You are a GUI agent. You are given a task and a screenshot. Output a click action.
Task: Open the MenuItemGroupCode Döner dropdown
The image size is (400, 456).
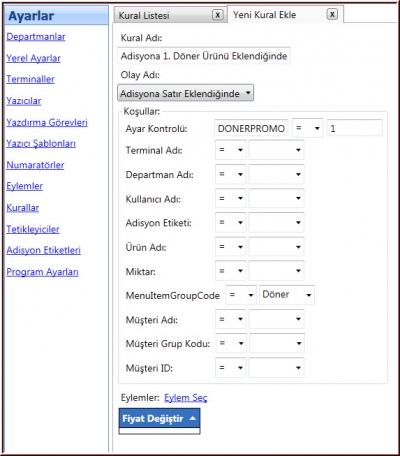pos(287,295)
